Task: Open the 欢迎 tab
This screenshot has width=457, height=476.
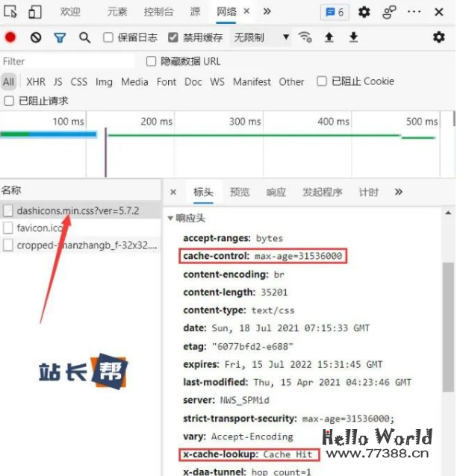Action: tap(70, 12)
